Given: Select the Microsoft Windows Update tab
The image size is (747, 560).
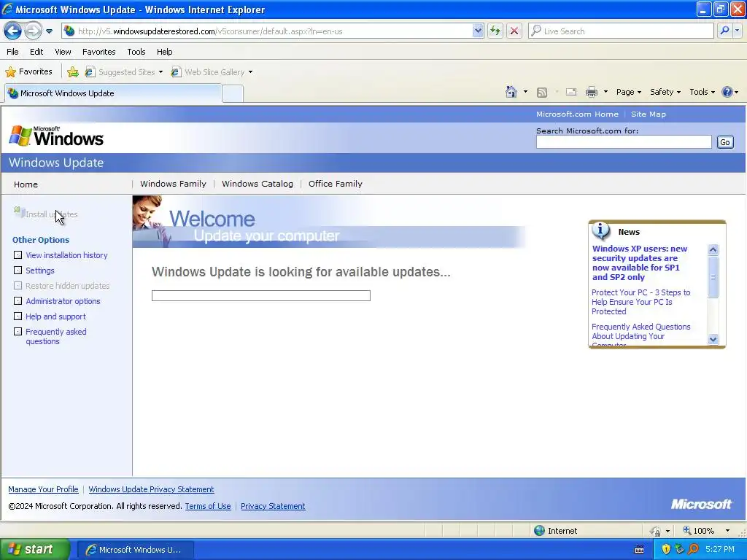Looking at the screenshot, I should click(113, 93).
